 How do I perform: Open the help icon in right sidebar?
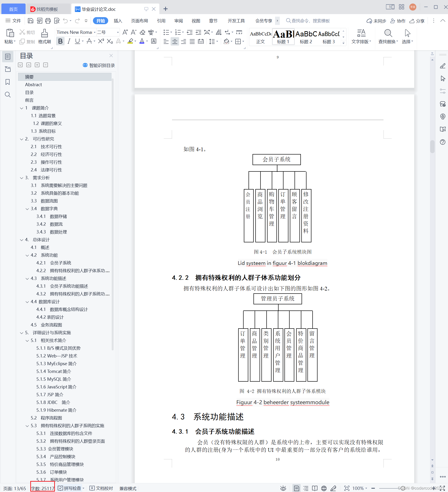click(x=443, y=142)
